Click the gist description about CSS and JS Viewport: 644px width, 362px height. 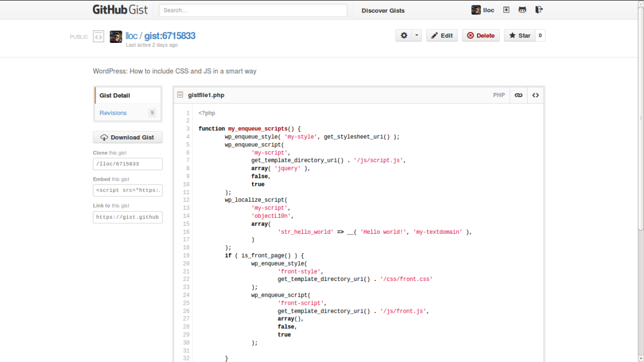174,71
